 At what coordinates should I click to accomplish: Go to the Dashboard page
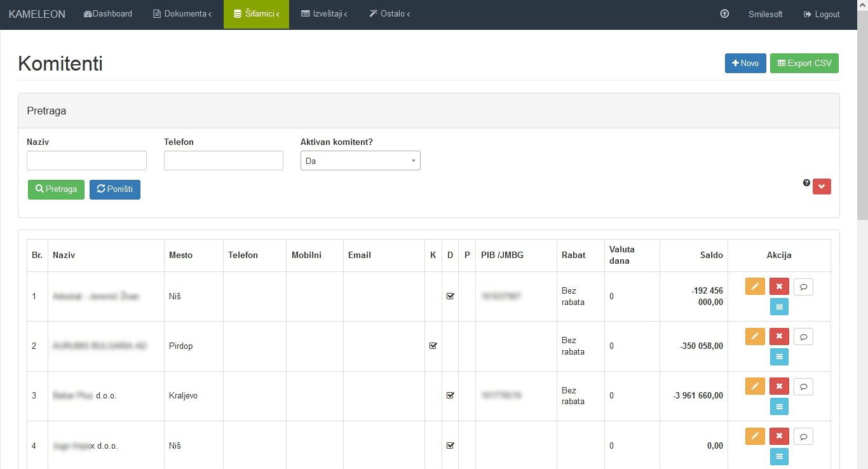pyautogui.click(x=108, y=14)
